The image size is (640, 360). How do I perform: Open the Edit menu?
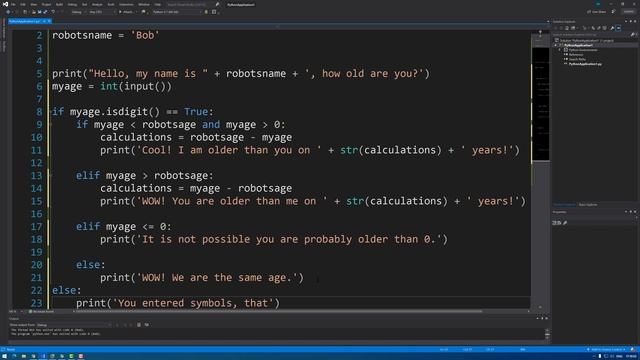tap(23, 4)
